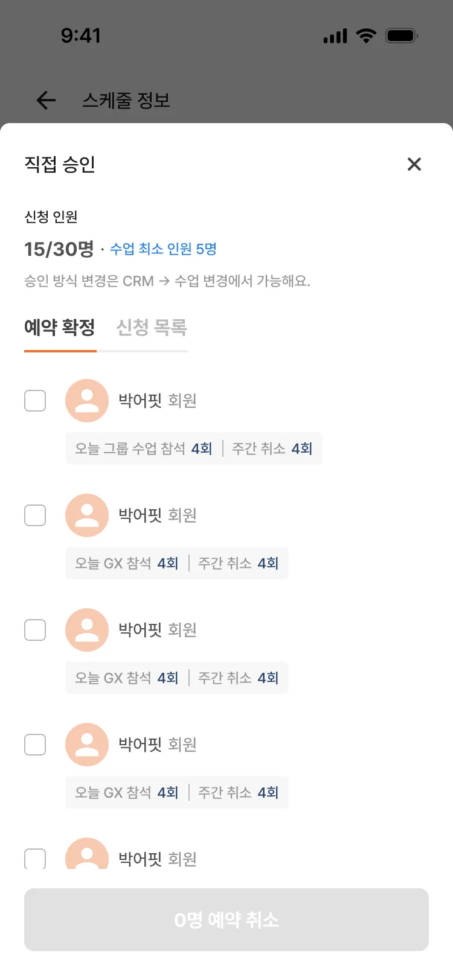The image size is (453, 980).
Task: Tap the second member's avatar icon
Action: click(87, 515)
